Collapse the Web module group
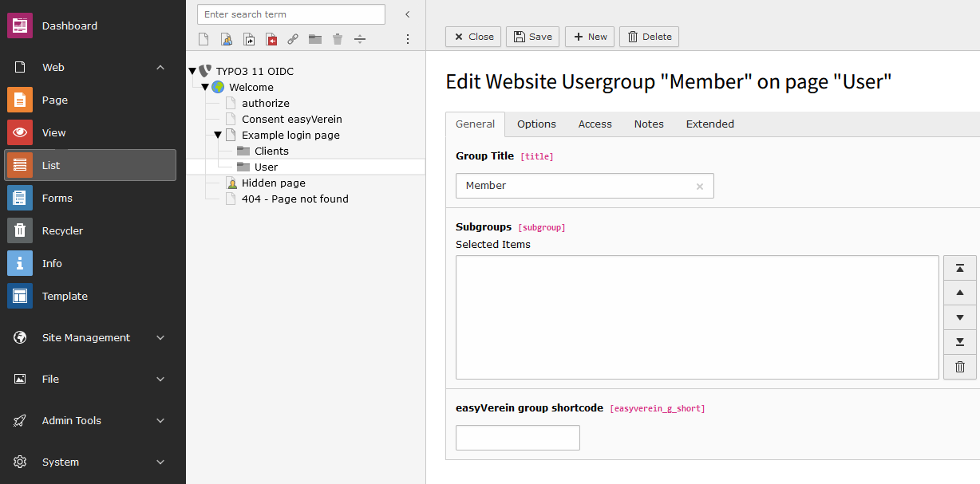Image resolution: width=980 pixels, height=484 pixels. (x=160, y=68)
